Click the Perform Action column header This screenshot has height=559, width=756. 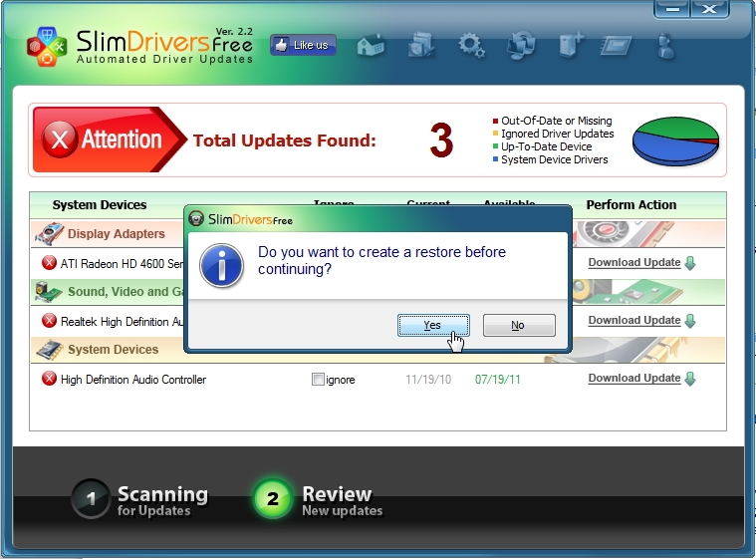click(631, 205)
